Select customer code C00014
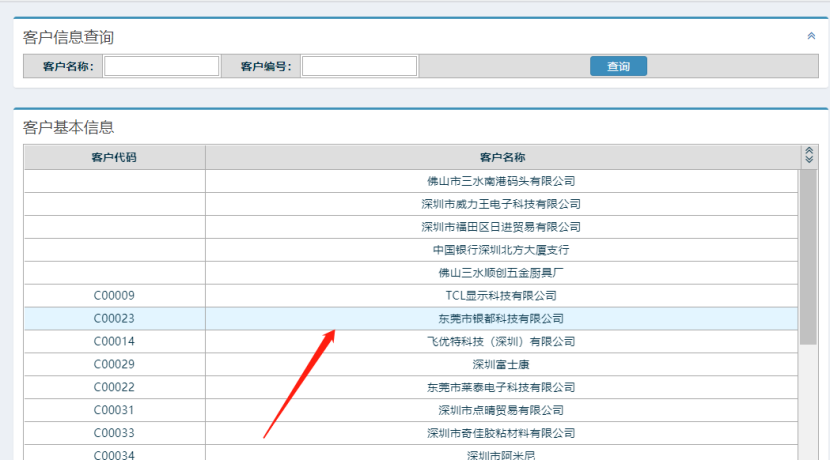Image resolution: width=830 pixels, height=461 pixels. tap(114, 342)
